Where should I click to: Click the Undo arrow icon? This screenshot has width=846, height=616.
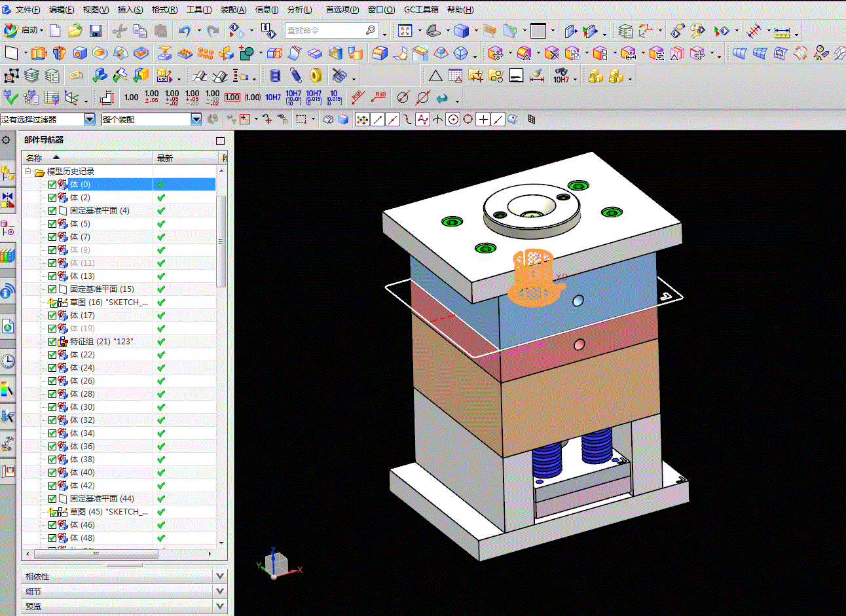click(x=184, y=31)
